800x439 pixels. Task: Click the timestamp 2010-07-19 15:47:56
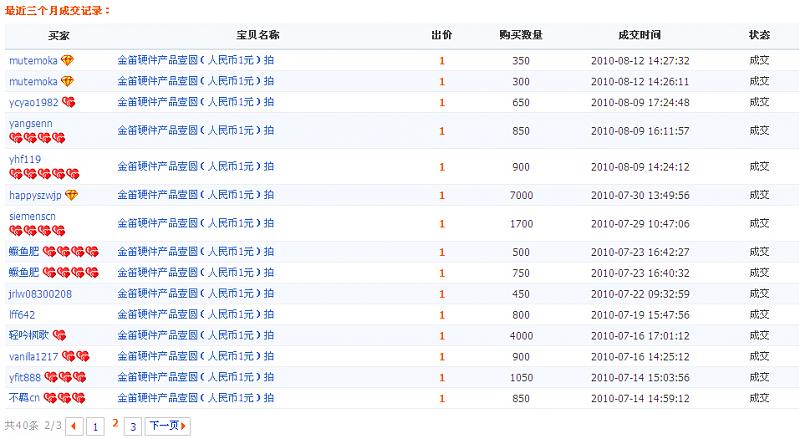coord(640,315)
